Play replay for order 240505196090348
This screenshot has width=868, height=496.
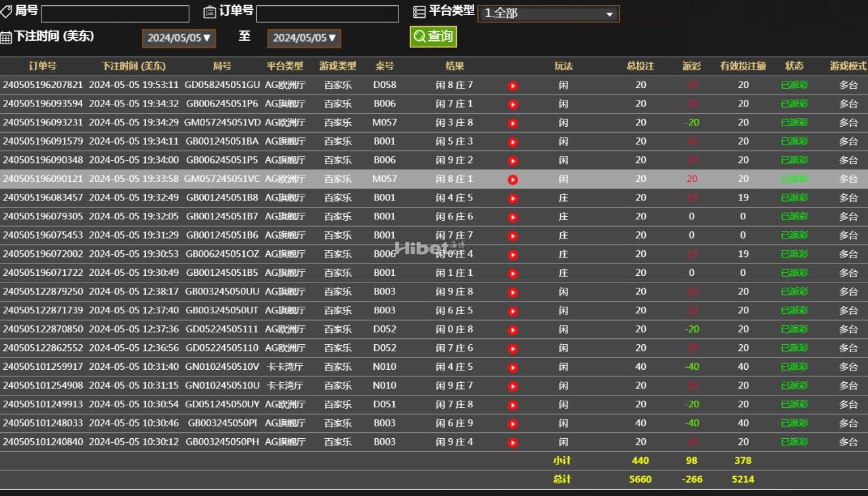[513, 161]
